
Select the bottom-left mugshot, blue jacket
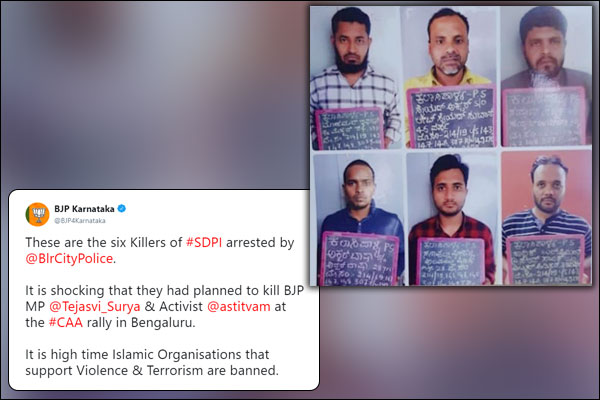tap(359, 220)
